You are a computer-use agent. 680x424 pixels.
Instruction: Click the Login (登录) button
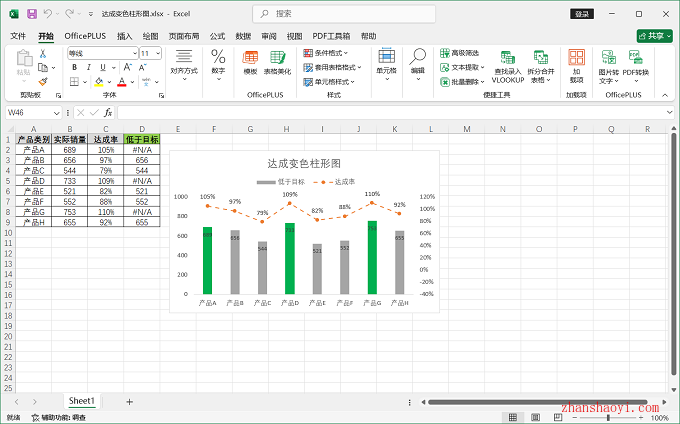click(x=582, y=14)
